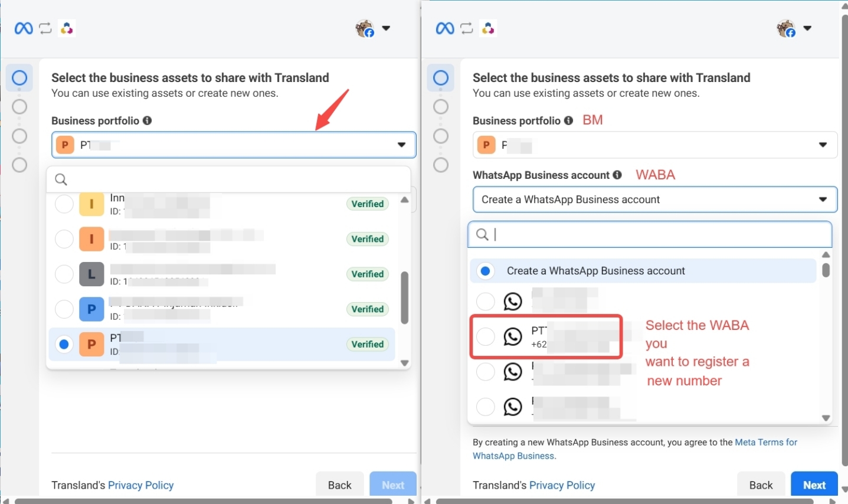The image size is (848, 504).
Task: Select the 'Create a WhatsApp Business account' radio option
Action: click(485, 271)
